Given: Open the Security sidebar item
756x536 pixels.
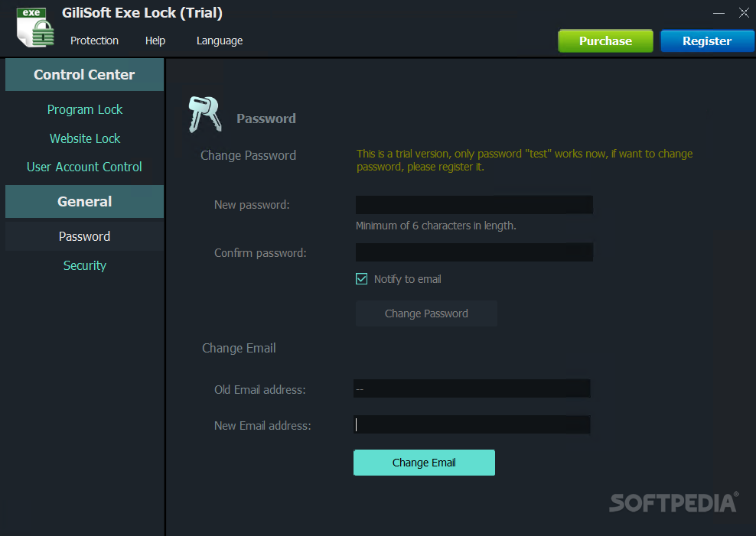Looking at the screenshot, I should [x=85, y=266].
